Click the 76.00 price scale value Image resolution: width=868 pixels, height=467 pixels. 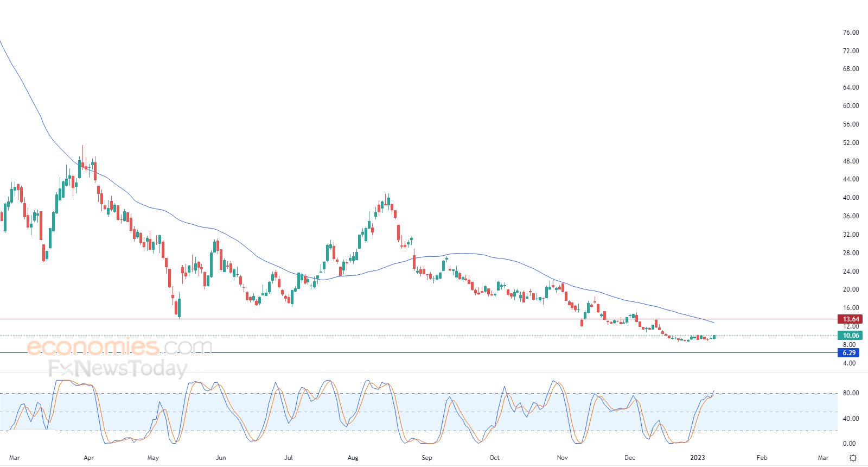(851, 33)
